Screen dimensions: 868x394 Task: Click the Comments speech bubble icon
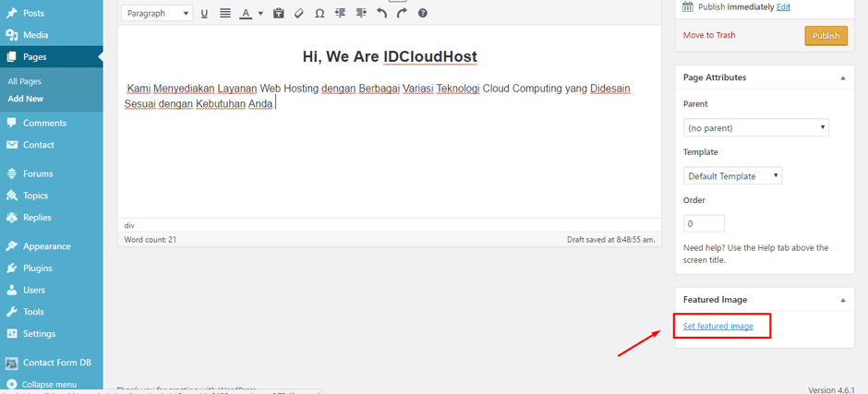12,123
